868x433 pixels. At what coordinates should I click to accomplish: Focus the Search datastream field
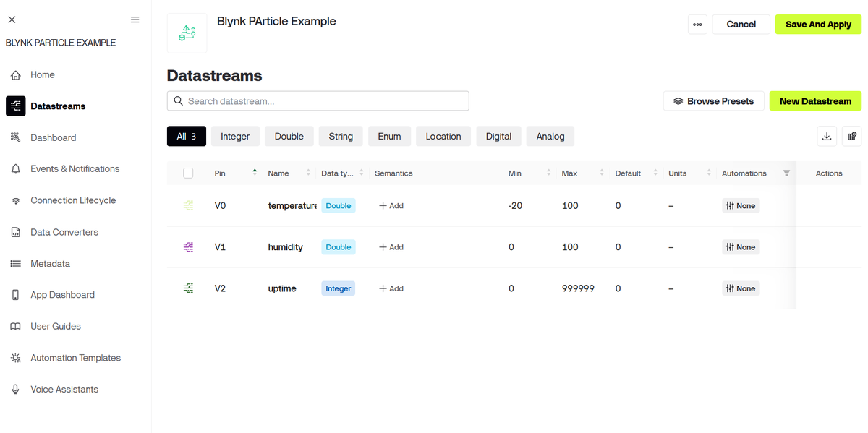pos(318,101)
